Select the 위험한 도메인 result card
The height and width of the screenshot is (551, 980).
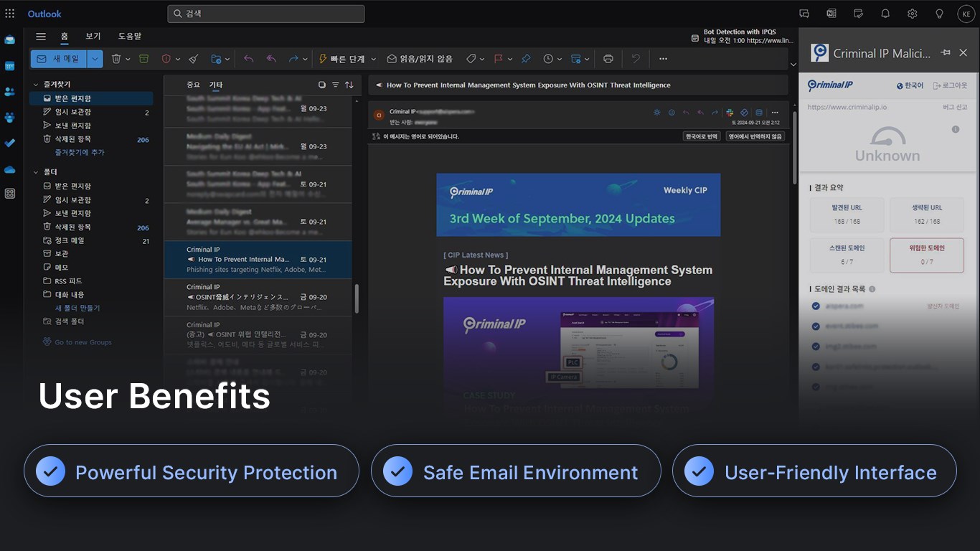[x=927, y=255]
